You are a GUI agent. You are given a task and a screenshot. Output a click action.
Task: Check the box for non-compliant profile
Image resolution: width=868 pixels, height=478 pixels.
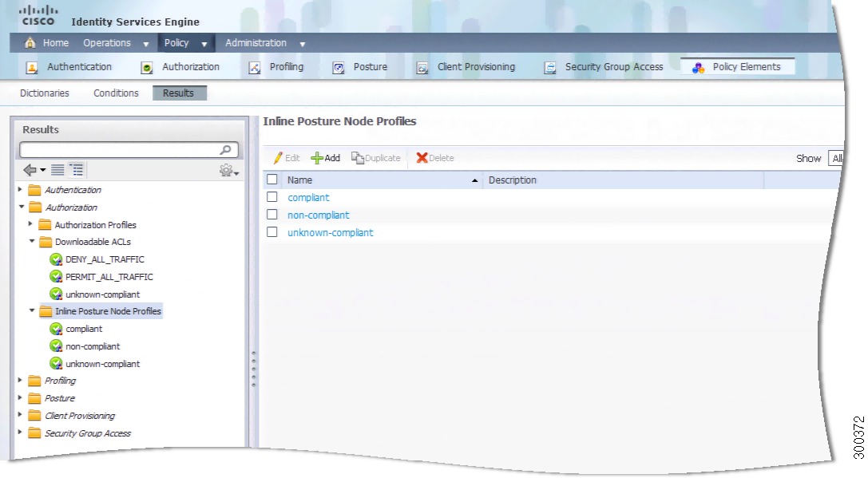pyautogui.click(x=271, y=215)
